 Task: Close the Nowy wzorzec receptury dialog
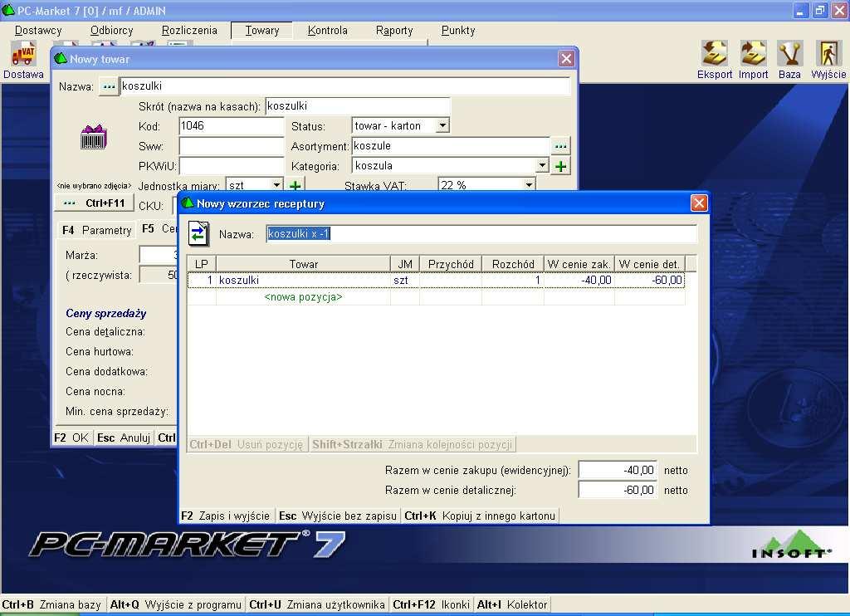[699, 203]
